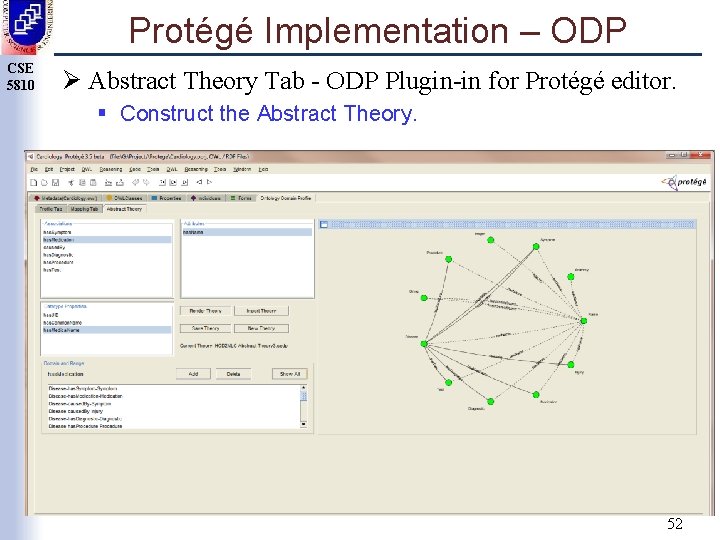The height and width of the screenshot is (540, 720).
Task: Select the Diagnostic node in the graph
Action: coord(490,402)
